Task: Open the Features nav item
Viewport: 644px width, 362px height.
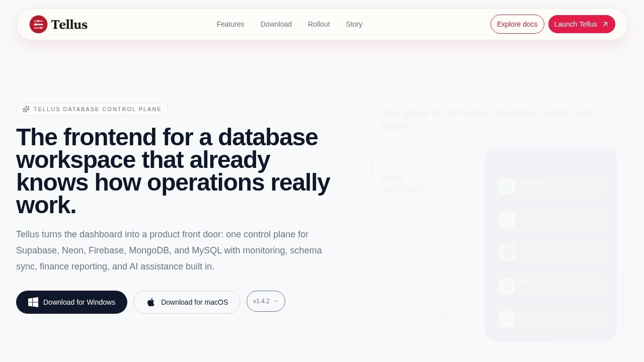Action: [x=230, y=24]
